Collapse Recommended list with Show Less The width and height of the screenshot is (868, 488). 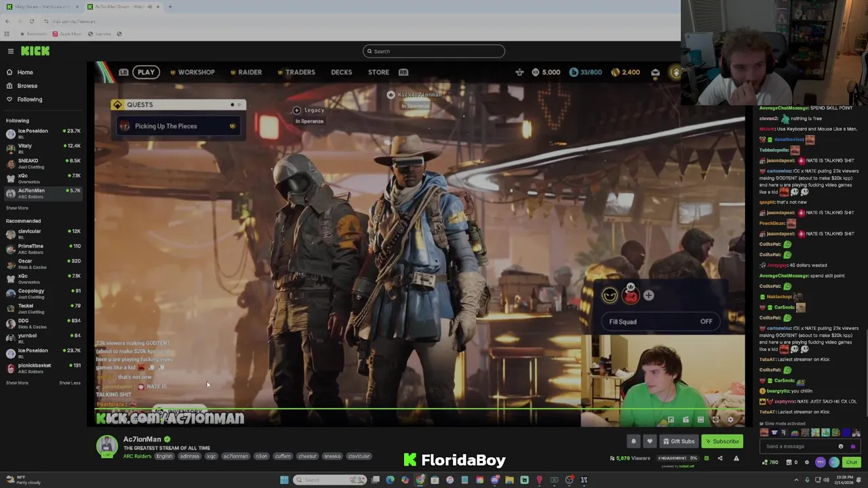click(70, 383)
